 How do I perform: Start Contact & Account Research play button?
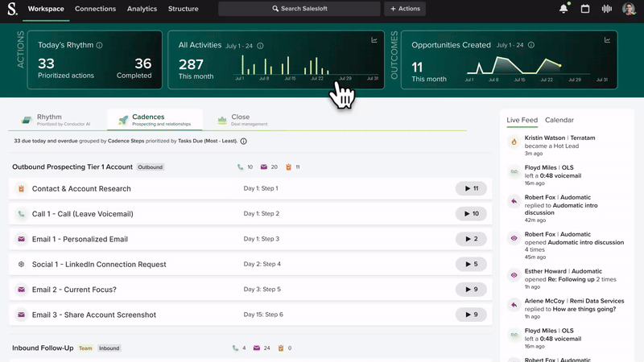pos(471,188)
